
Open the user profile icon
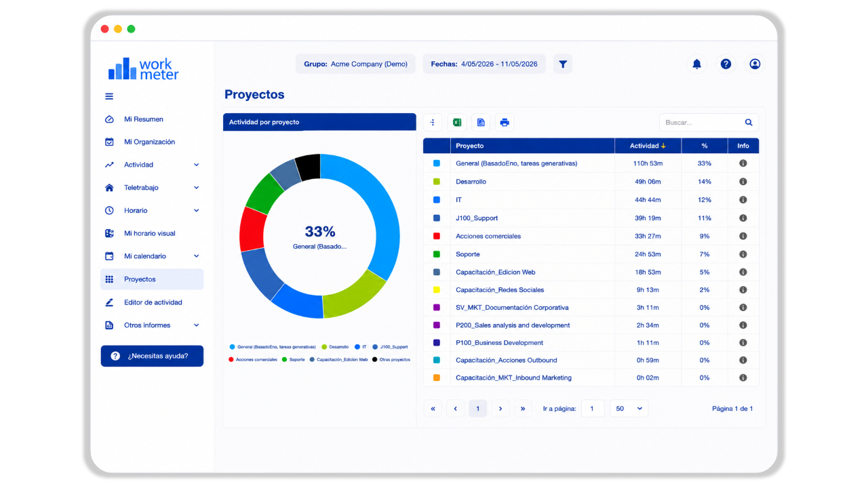755,64
